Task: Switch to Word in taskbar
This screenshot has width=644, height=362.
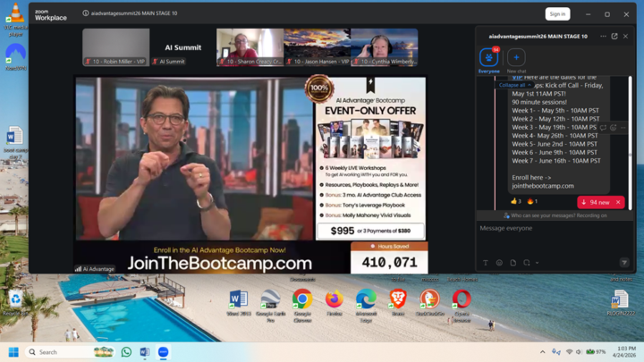Action: (145, 352)
